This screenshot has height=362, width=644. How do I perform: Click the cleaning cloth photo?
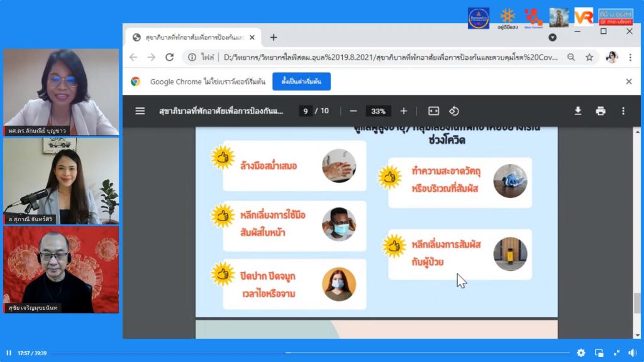click(x=510, y=181)
